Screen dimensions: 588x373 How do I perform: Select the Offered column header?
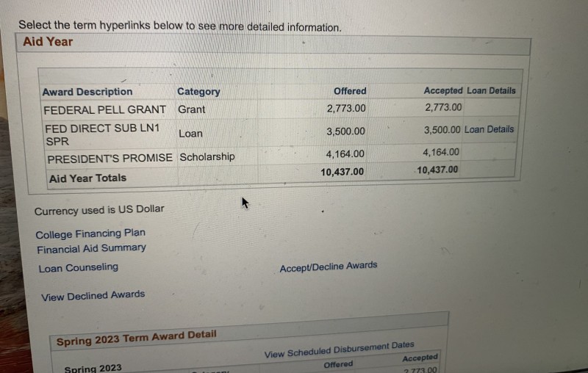(x=350, y=91)
